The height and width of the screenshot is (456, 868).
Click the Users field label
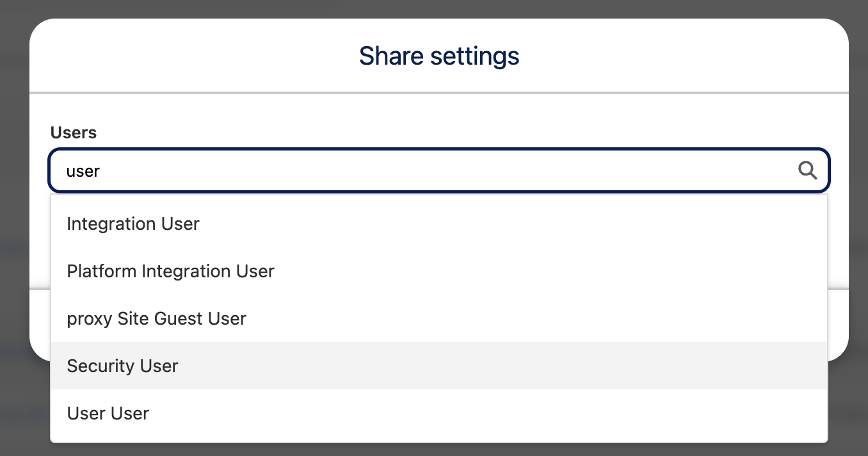tap(74, 133)
